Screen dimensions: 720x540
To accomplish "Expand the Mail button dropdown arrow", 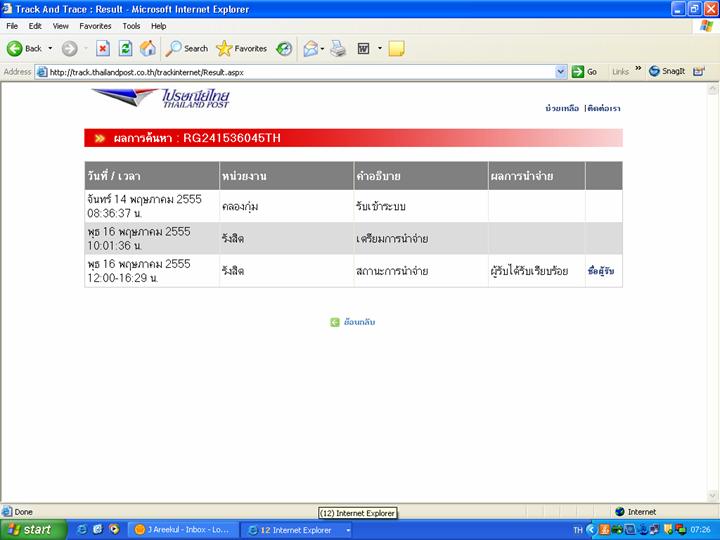I will click(x=323, y=48).
